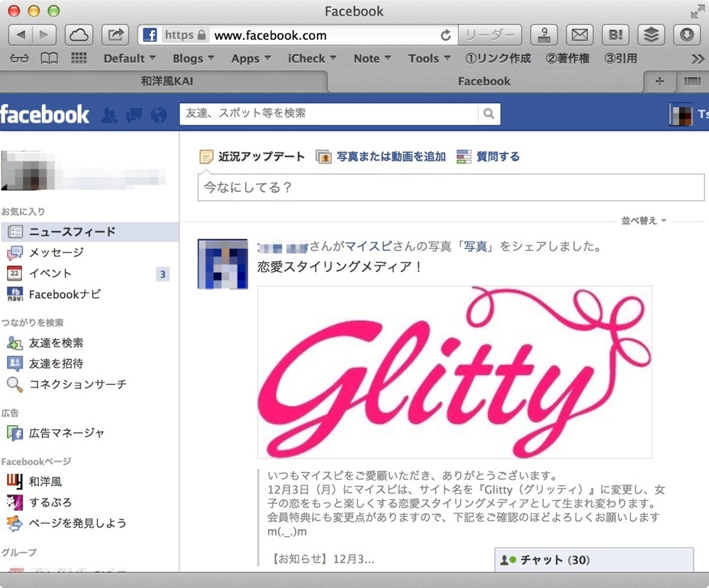Screen dimensions: 709x588
Task: Open notifications globe icon
Action: click(x=159, y=115)
